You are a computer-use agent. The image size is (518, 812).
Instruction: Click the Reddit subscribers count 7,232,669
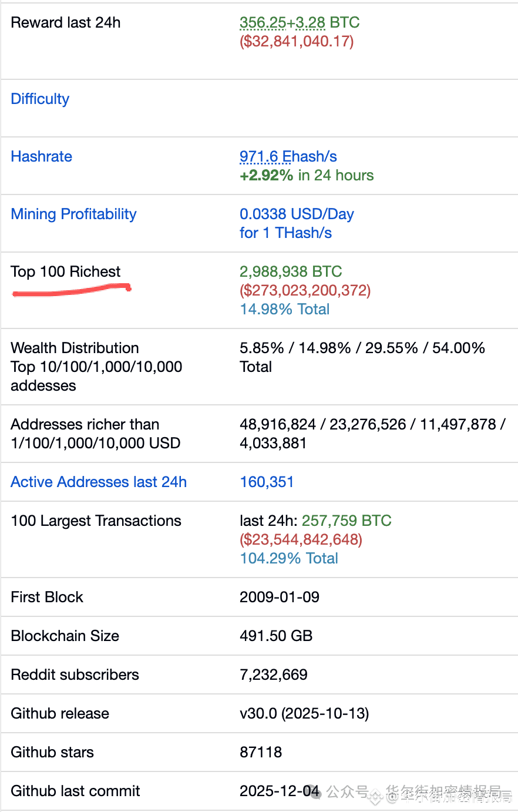[x=273, y=675]
